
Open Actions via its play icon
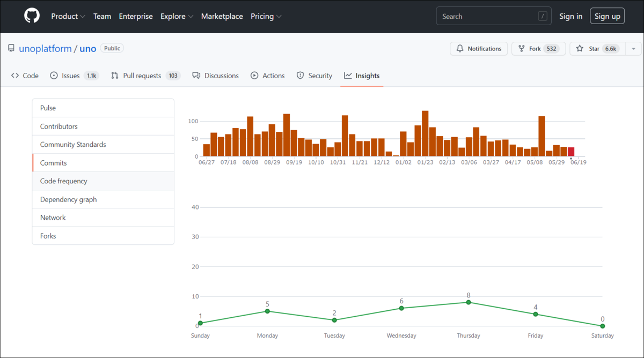(x=254, y=76)
